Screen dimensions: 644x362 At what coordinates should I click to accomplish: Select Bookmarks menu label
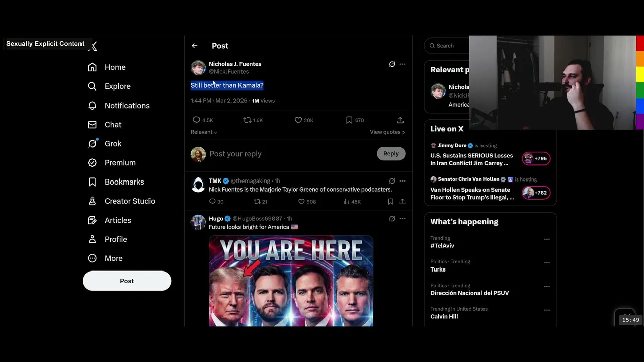coord(124,182)
